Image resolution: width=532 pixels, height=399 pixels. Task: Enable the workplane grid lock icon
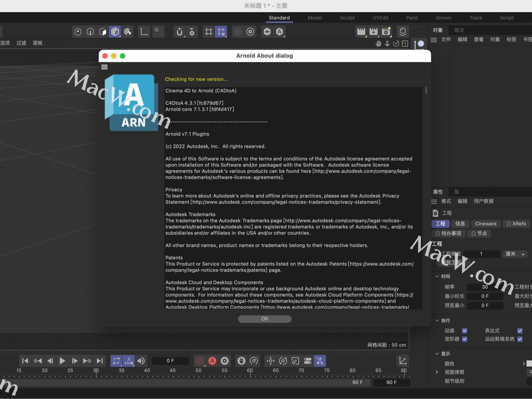click(x=221, y=32)
